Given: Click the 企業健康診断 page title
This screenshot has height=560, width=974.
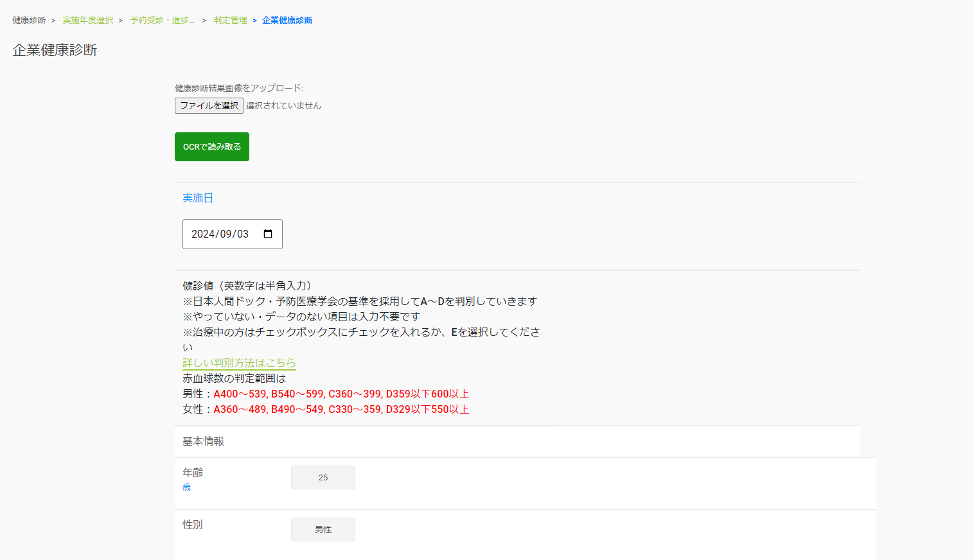Looking at the screenshot, I should click(55, 50).
